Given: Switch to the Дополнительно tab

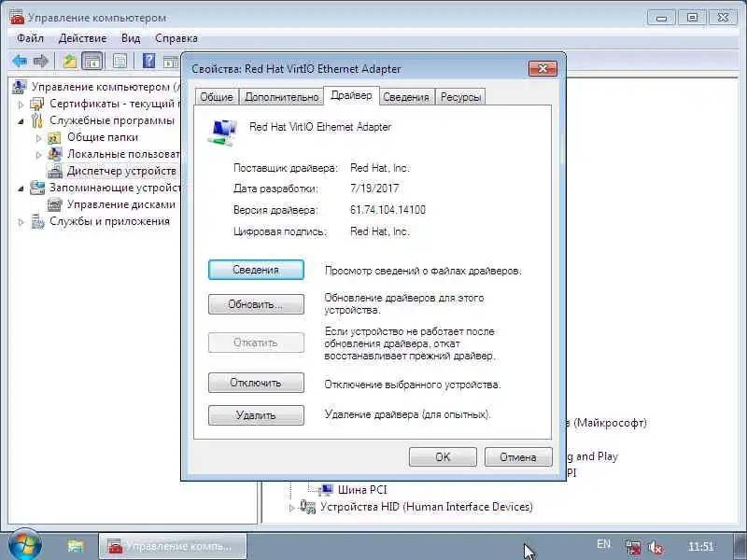Looking at the screenshot, I should (282, 97).
